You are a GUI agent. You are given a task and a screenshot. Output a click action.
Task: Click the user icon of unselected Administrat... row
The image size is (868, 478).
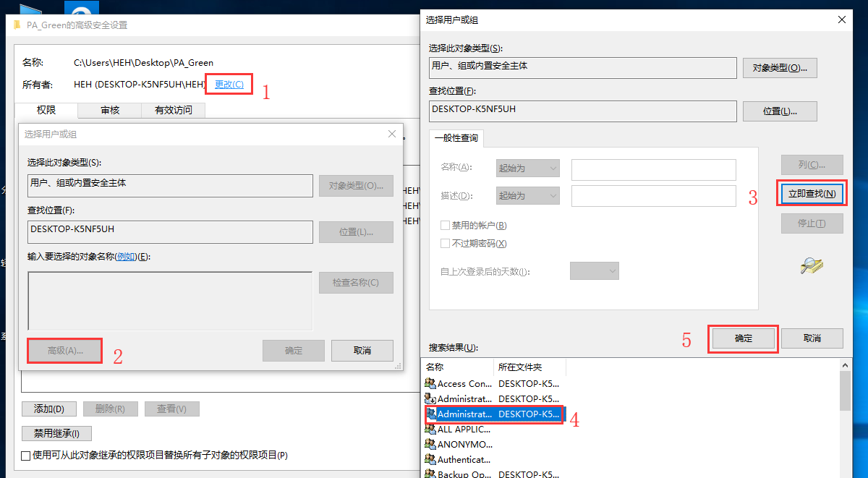[x=430, y=398]
